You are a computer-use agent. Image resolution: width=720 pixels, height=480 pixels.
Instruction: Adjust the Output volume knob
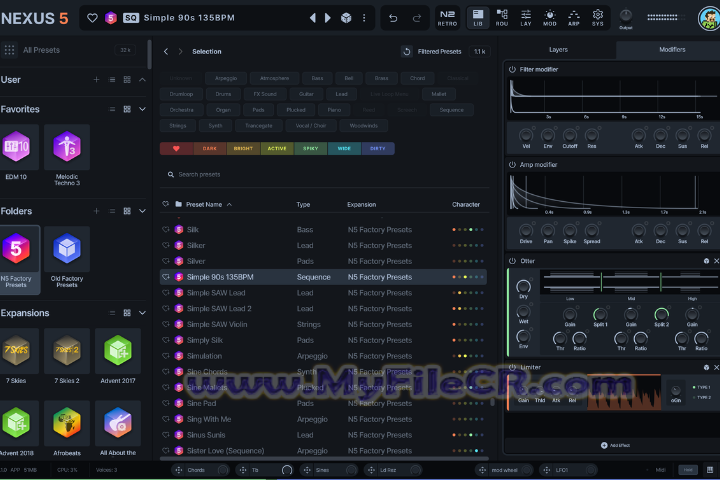pos(625,16)
